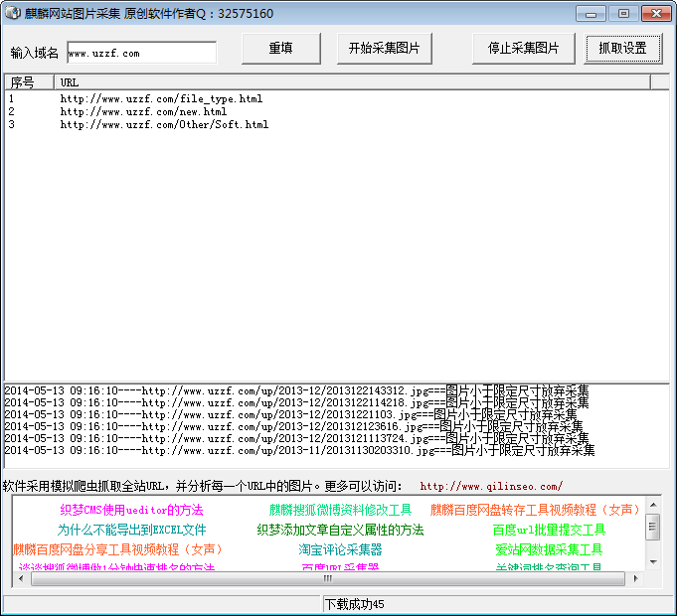
Task: Click horizontal scrollbar thumb in links panel
Action: 328,578
